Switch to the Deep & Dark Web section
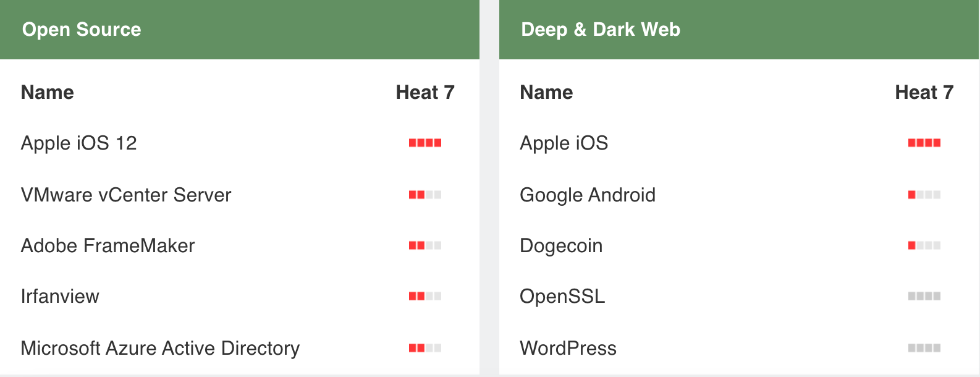Image resolution: width=980 pixels, height=377 pixels. click(600, 28)
